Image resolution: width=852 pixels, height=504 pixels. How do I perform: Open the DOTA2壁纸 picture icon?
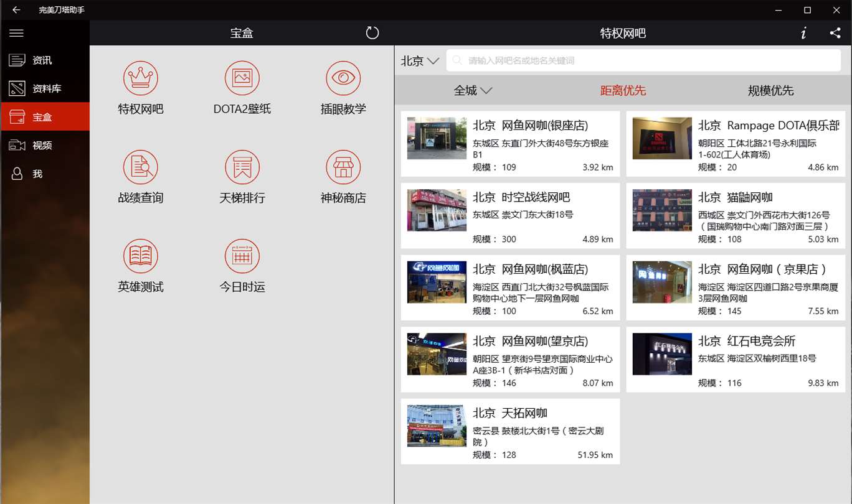click(x=242, y=78)
